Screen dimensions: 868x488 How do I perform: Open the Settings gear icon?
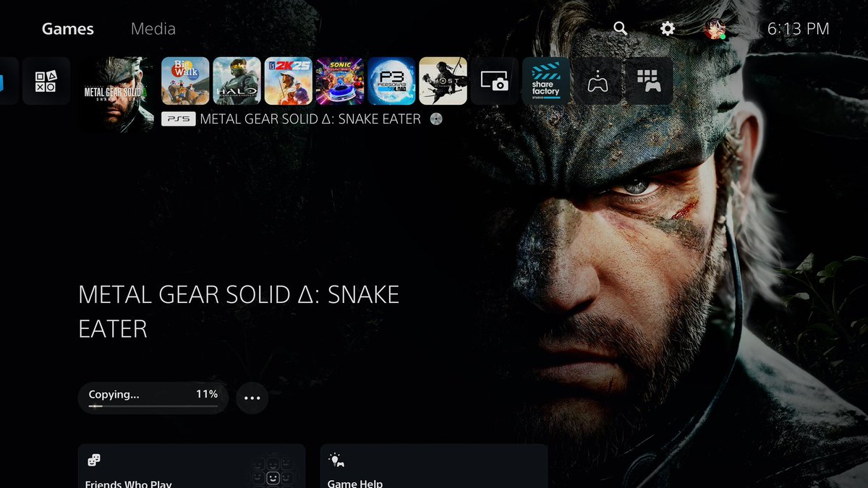tap(668, 28)
